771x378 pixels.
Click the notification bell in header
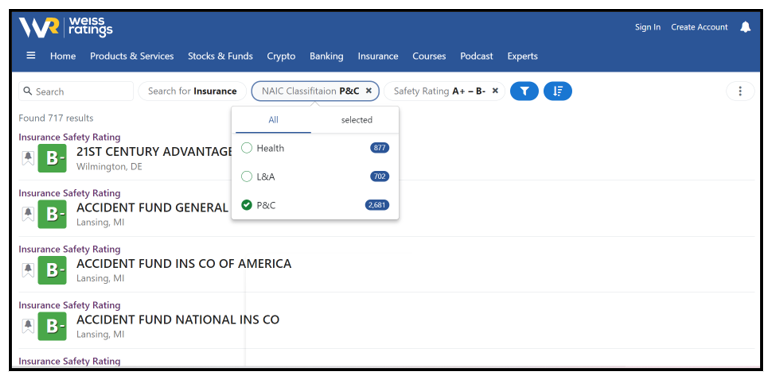point(745,27)
